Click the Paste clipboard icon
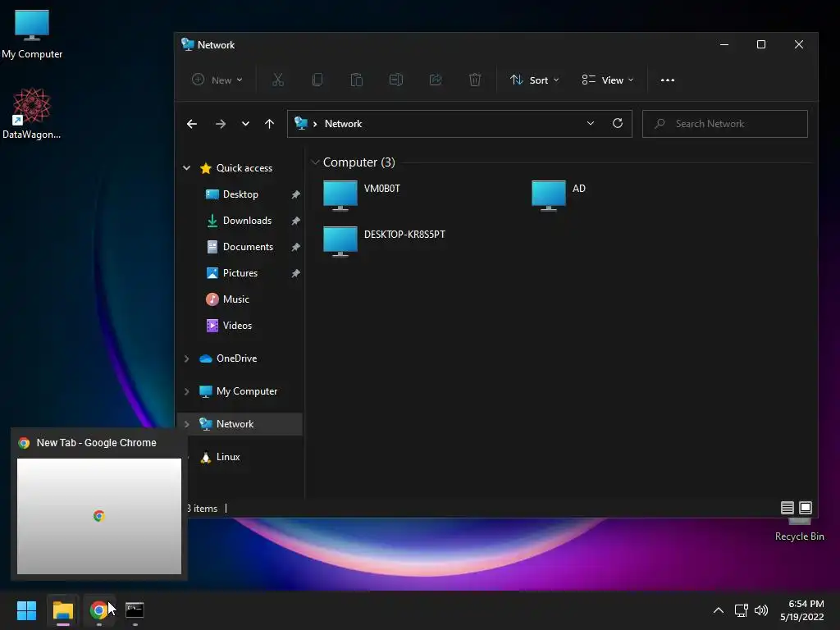 click(x=356, y=80)
